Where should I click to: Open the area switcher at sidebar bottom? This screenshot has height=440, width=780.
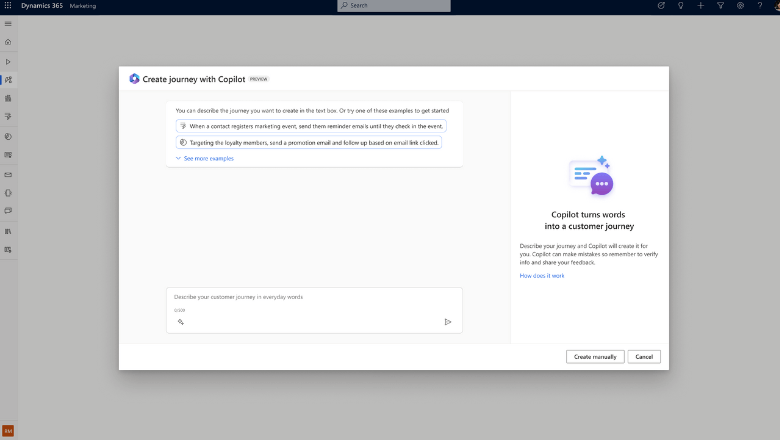(x=8, y=430)
